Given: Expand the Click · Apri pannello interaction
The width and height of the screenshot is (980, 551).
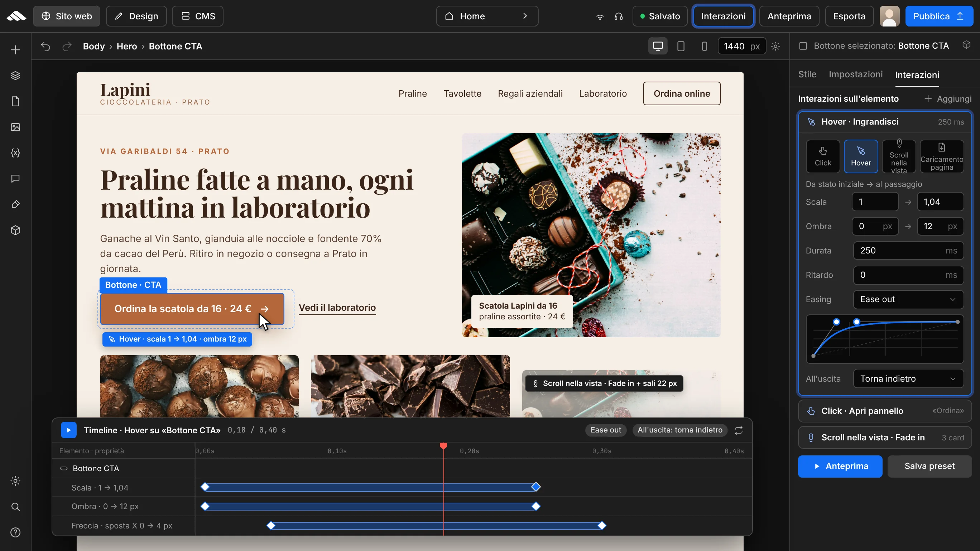Looking at the screenshot, I should (885, 411).
